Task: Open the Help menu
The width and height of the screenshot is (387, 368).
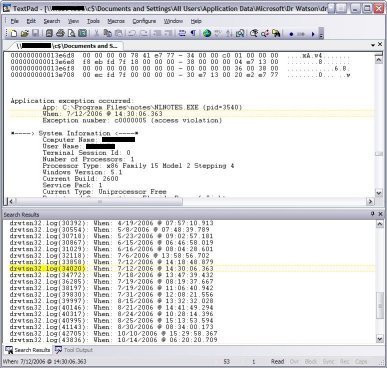Action: point(196,21)
